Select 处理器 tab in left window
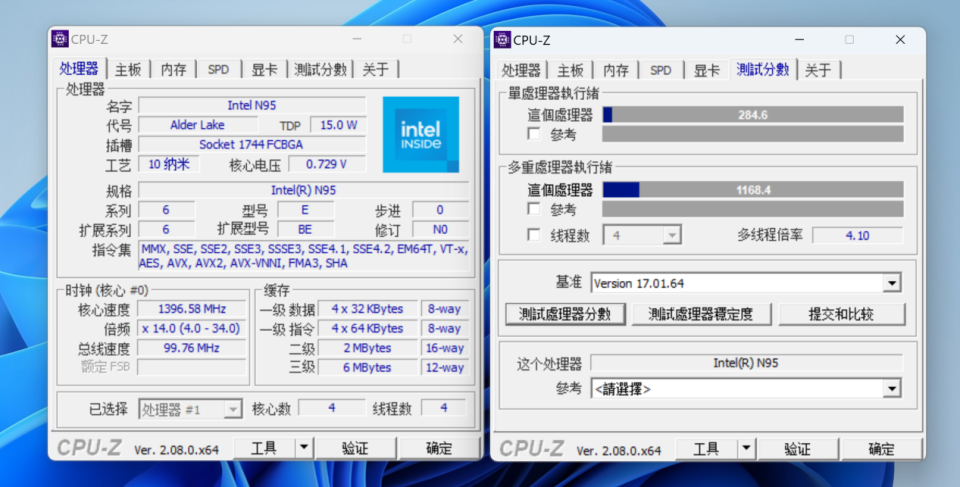The image size is (960, 487). point(79,69)
